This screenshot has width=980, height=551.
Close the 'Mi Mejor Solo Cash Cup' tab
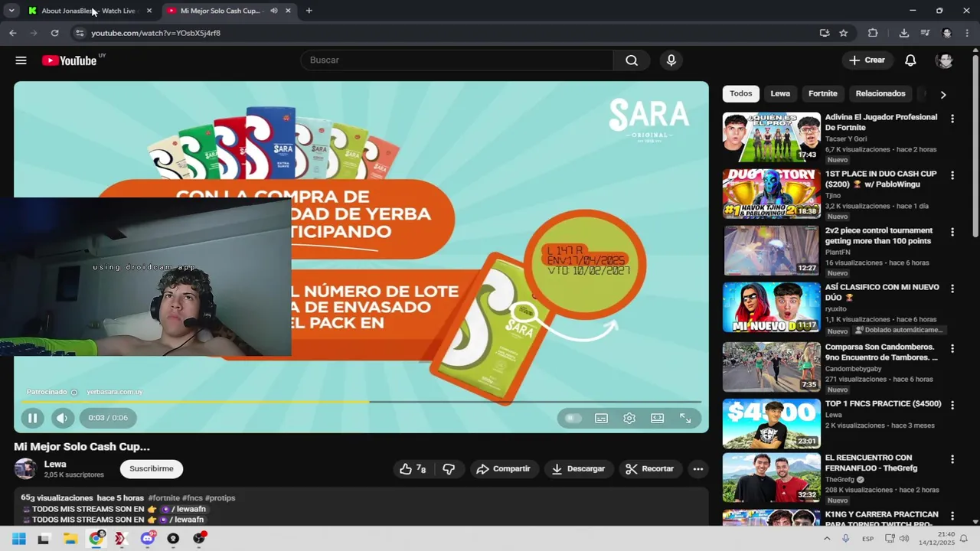pos(288,11)
